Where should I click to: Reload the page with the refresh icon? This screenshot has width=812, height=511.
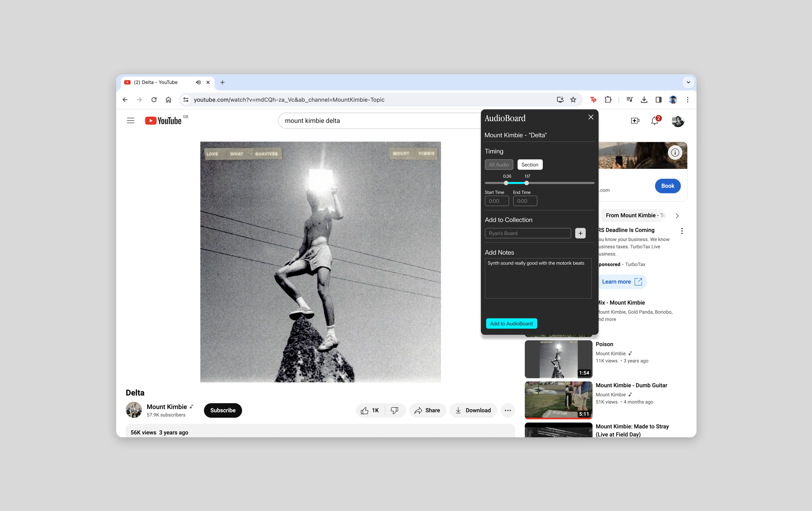coord(154,100)
